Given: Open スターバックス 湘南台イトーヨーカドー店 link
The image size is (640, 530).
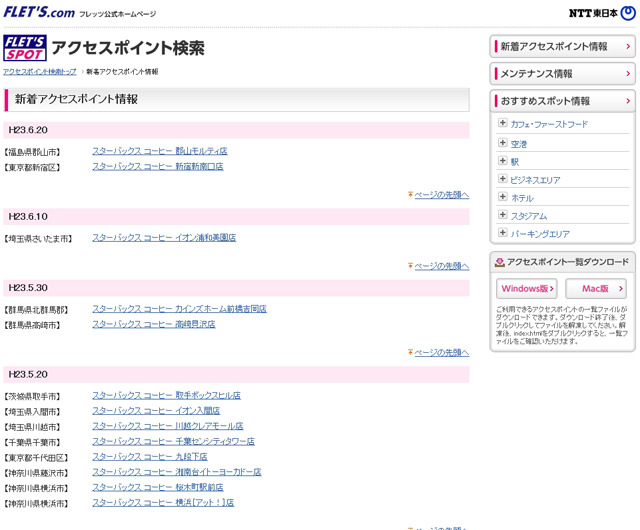Looking at the screenshot, I should (x=177, y=472).
